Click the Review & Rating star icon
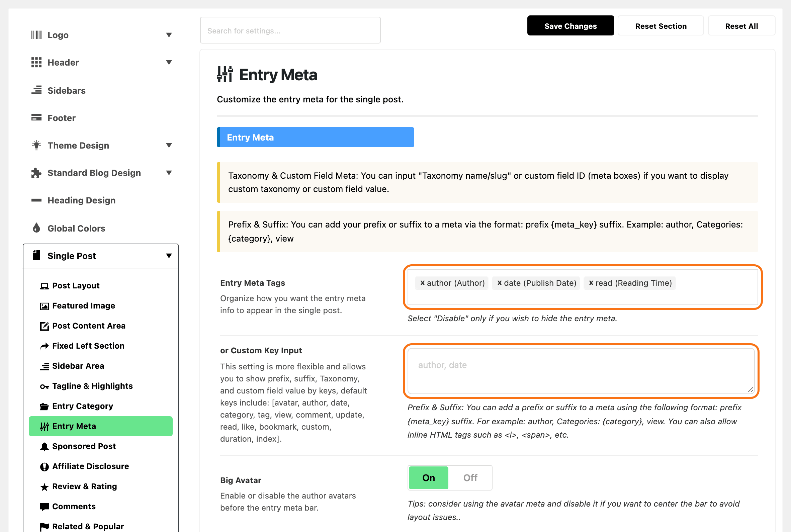Image resolution: width=791 pixels, height=532 pixels. (x=45, y=487)
